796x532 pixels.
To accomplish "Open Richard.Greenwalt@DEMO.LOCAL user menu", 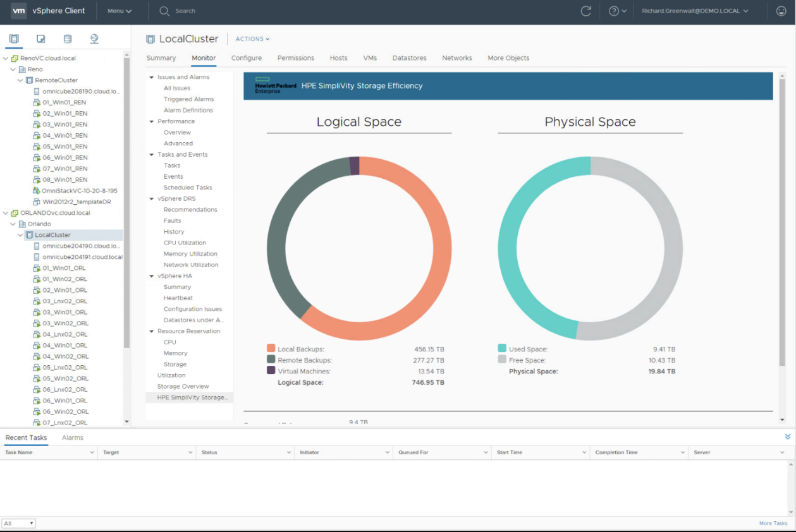I will click(695, 11).
